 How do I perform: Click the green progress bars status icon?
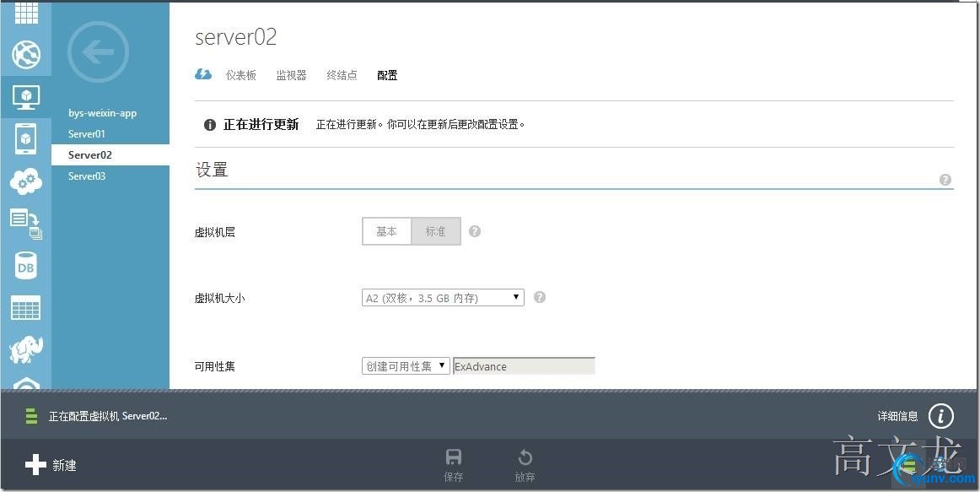(31, 416)
